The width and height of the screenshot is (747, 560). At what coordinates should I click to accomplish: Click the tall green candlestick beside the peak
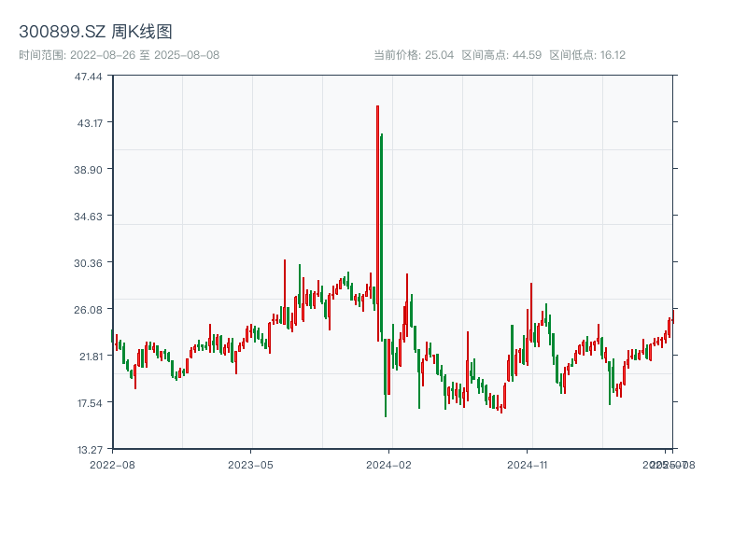pos(382,237)
